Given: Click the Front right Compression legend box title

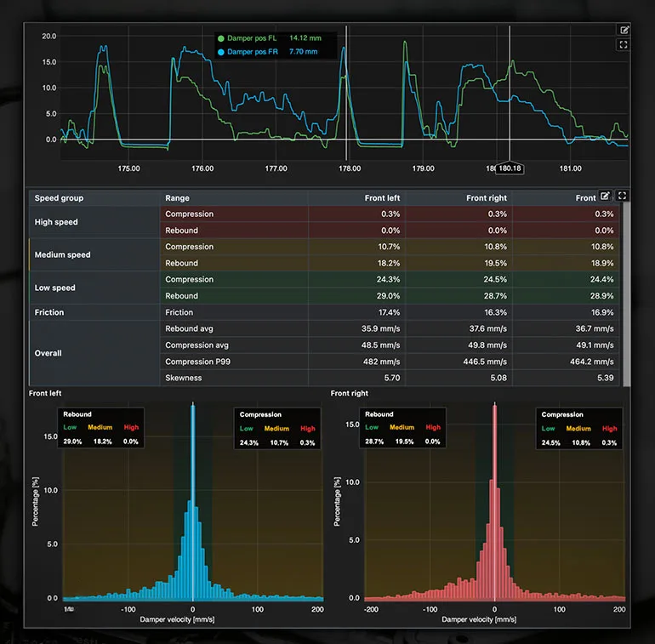Looking at the screenshot, I should point(562,414).
